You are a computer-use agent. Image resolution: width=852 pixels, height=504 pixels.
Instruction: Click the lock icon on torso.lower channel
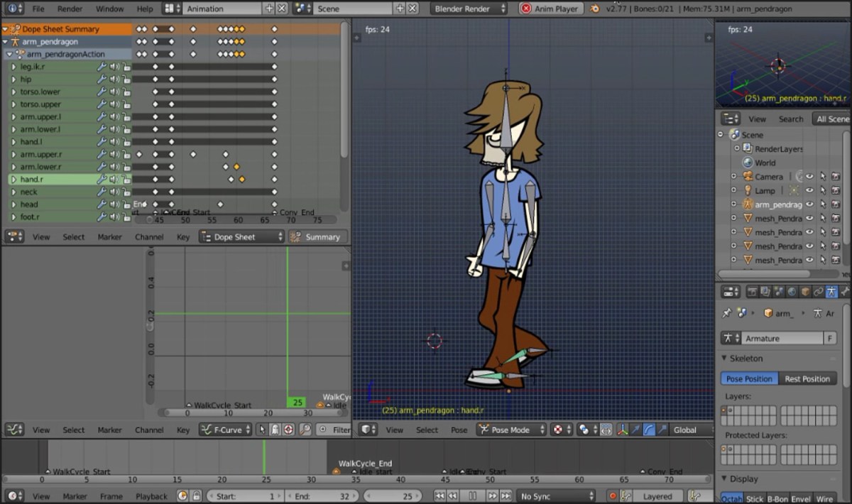coord(126,92)
